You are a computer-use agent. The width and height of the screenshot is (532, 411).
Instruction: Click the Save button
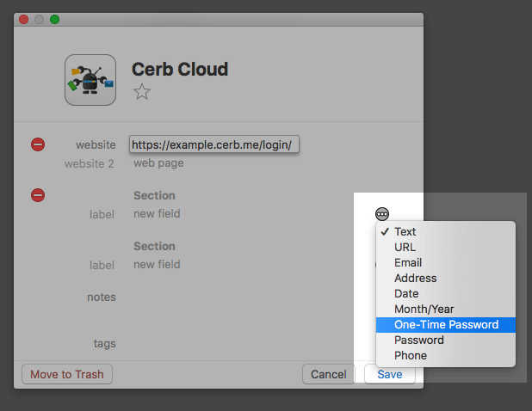pyautogui.click(x=390, y=374)
